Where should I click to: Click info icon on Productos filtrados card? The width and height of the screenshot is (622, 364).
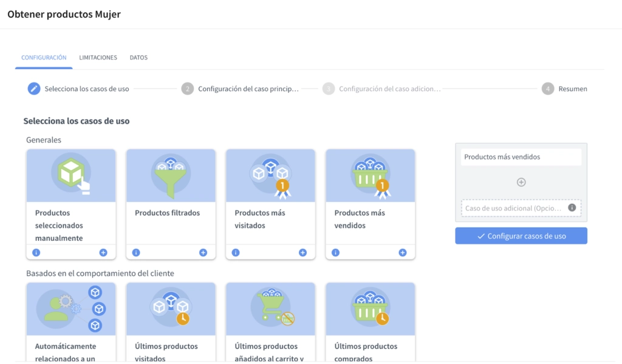(136, 252)
